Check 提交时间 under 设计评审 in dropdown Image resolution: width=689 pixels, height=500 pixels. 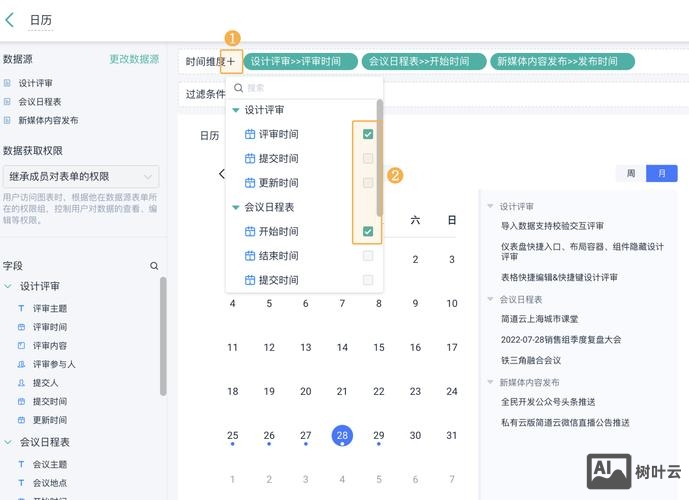click(368, 158)
